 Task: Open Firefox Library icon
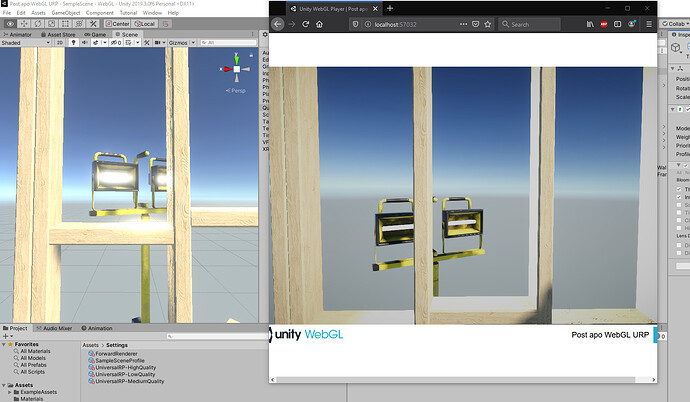point(590,24)
